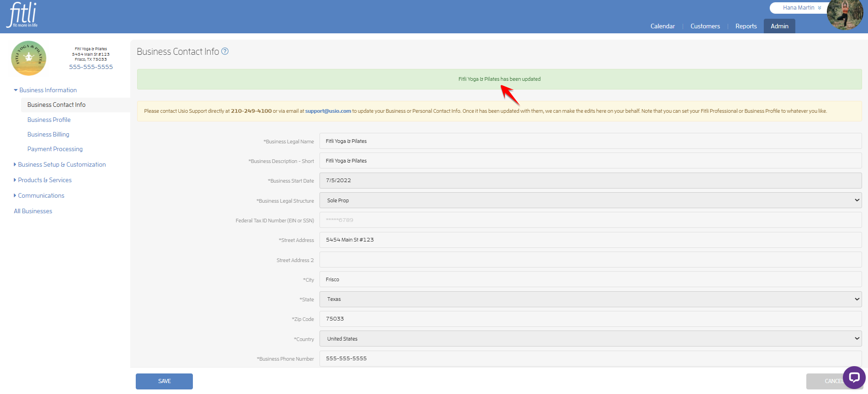The width and height of the screenshot is (868, 394).
Task: Go to the Calendar tab
Action: (x=662, y=26)
